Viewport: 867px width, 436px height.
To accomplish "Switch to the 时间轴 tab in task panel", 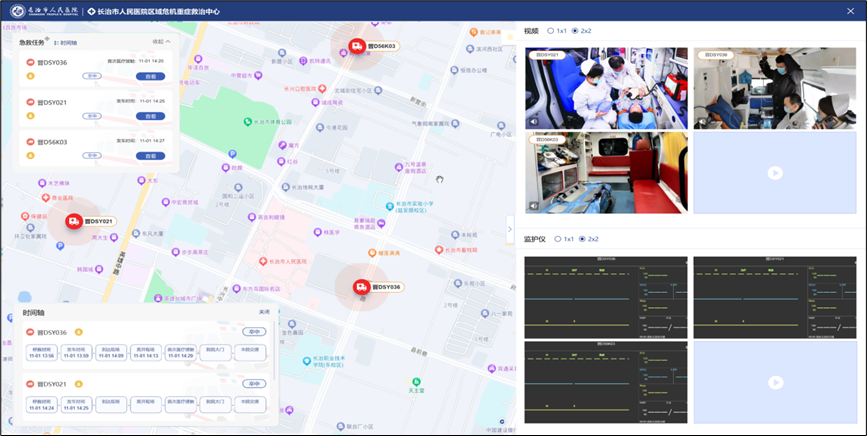I will 67,43.
